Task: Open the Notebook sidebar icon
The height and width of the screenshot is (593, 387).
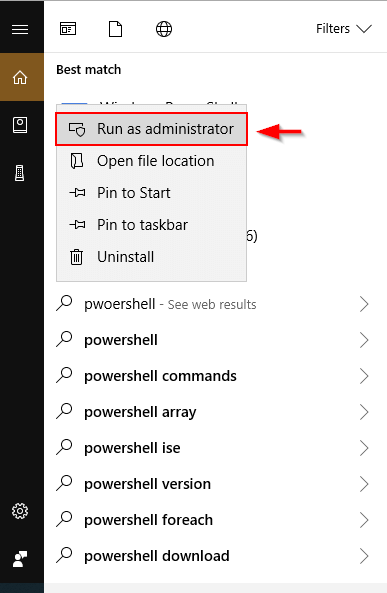Action: (x=20, y=125)
